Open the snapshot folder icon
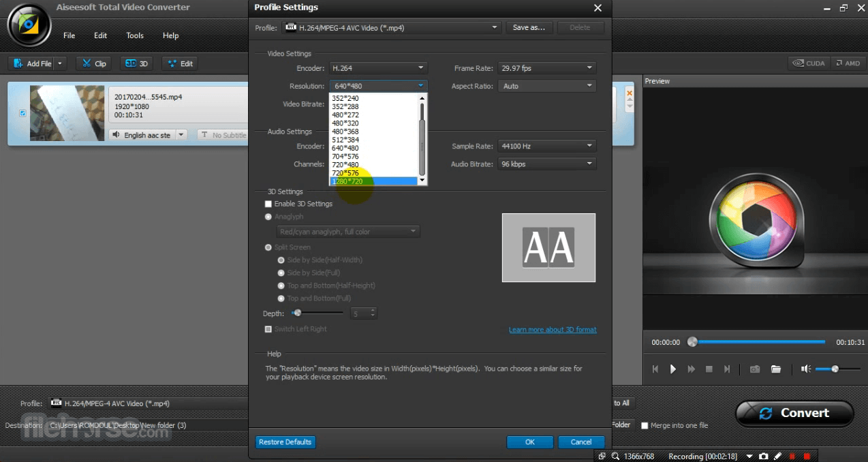The image size is (868, 462). (775, 369)
